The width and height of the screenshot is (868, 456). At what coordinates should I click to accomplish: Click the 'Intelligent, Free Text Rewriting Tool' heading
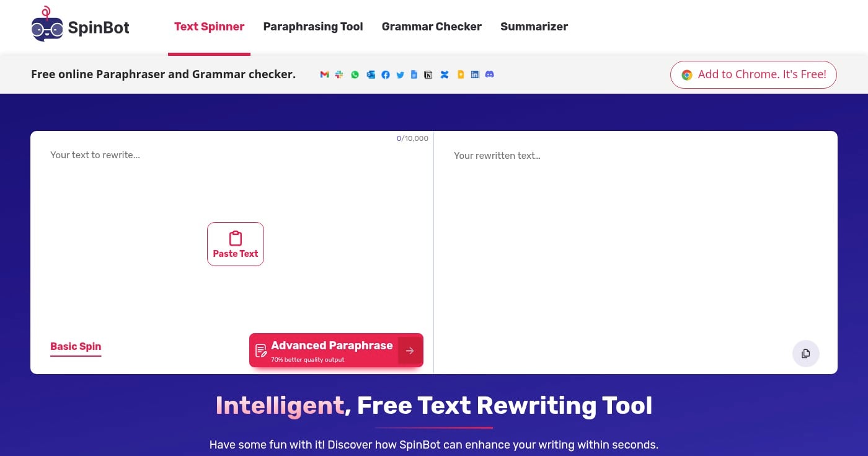[x=434, y=406]
